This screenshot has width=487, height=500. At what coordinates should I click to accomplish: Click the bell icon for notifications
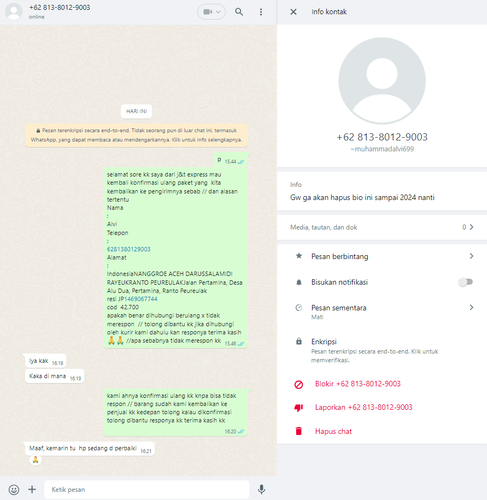[299, 282]
